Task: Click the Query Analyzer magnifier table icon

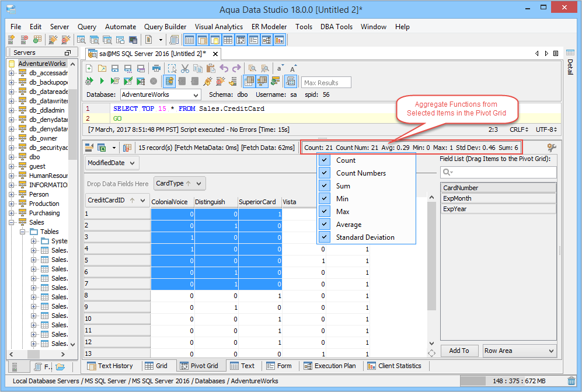Action: (x=81, y=40)
